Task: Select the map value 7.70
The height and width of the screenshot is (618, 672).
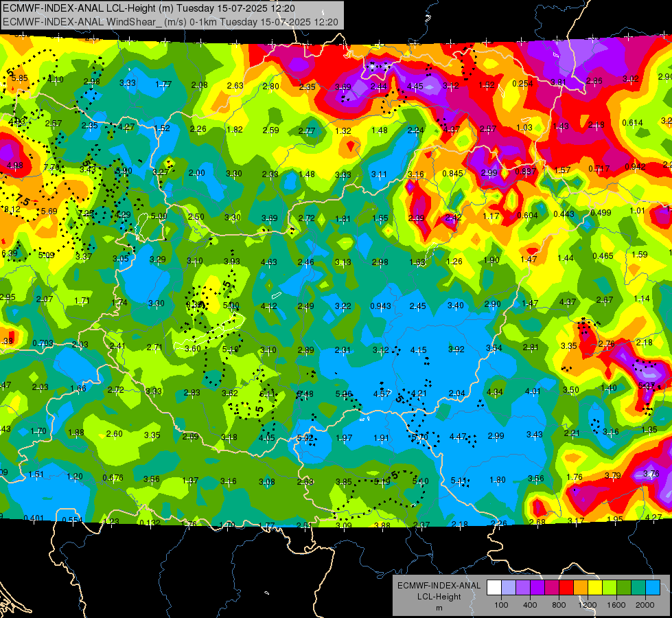Action: pyautogui.click(x=51, y=168)
